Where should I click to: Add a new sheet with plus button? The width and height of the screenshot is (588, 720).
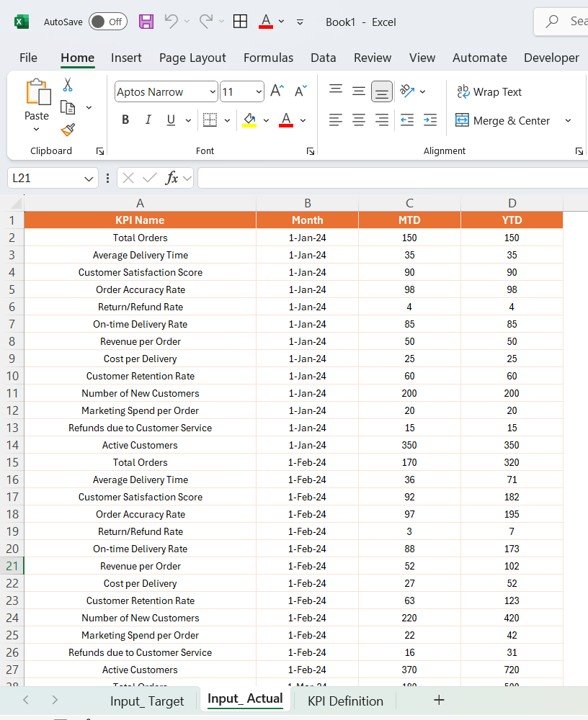pos(439,700)
